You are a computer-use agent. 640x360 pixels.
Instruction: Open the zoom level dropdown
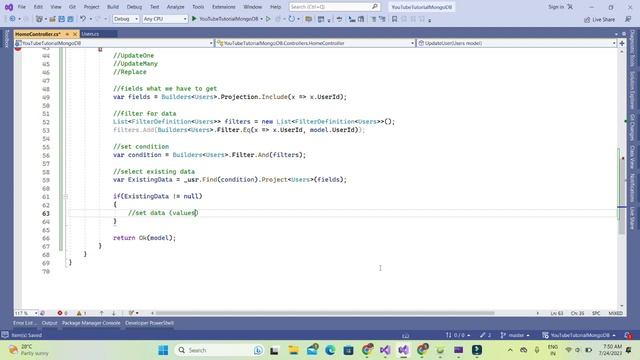26,313
